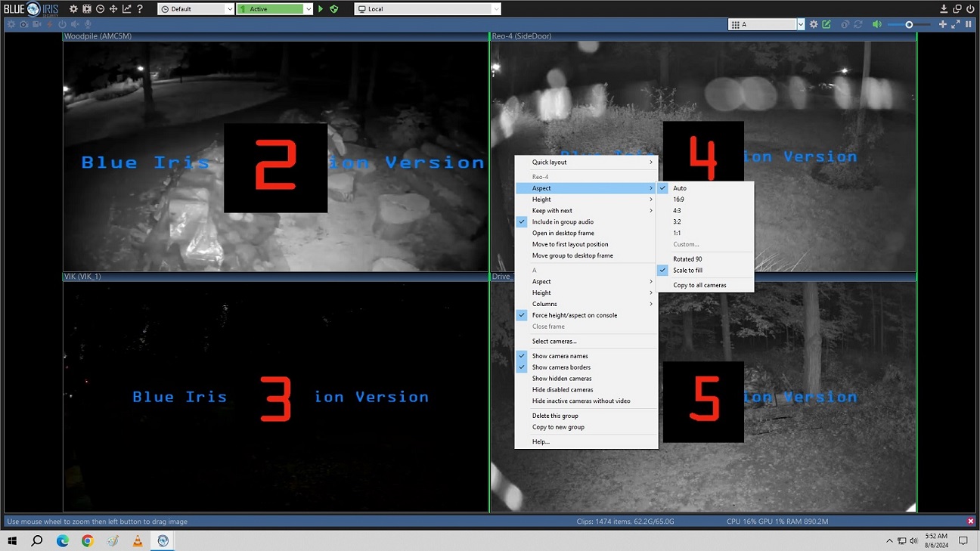Open the Active status dropdown
This screenshot has height=551, width=980.
[x=274, y=9]
